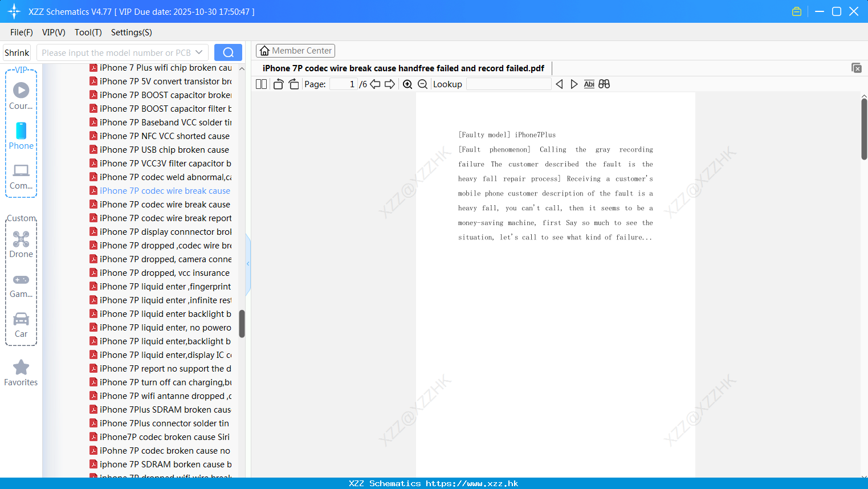Open iPhone 7P wifi antenna dropped file

pos(161,396)
